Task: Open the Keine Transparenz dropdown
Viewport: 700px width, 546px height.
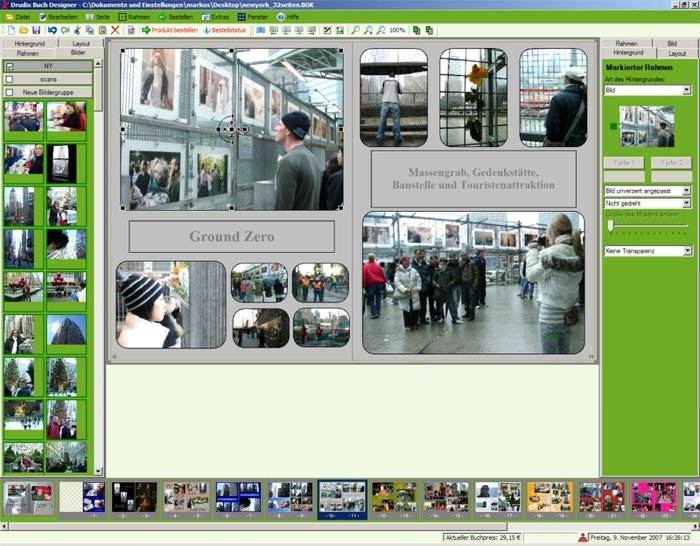Action: [x=647, y=251]
